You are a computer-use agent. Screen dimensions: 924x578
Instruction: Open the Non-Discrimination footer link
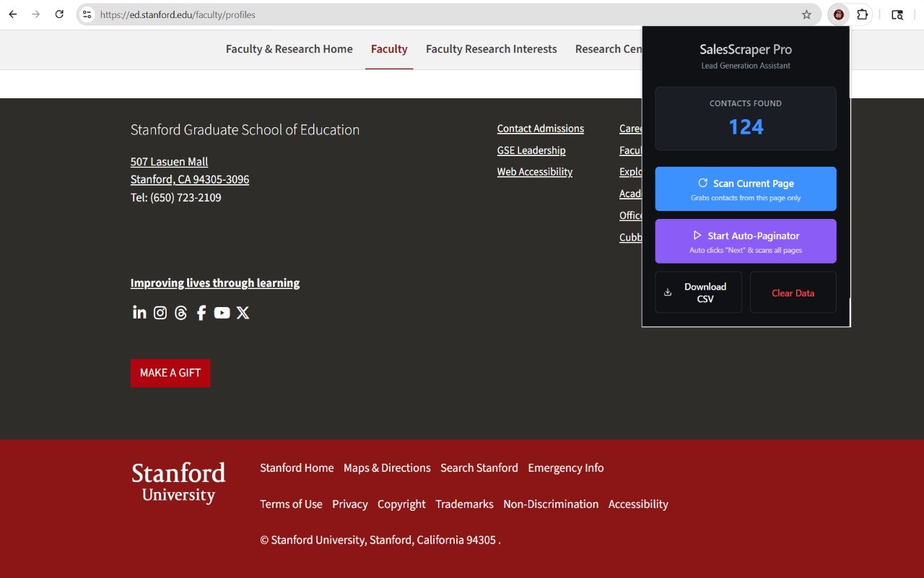tap(551, 504)
